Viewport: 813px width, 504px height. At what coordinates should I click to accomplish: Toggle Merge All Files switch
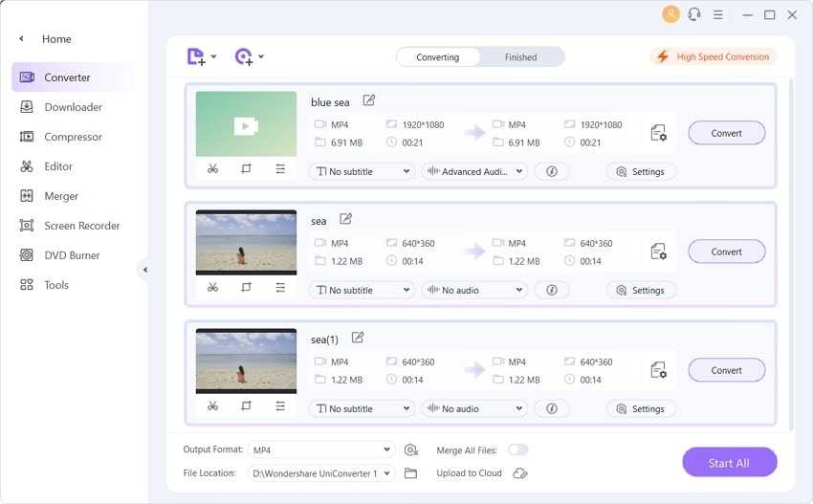[x=517, y=449]
